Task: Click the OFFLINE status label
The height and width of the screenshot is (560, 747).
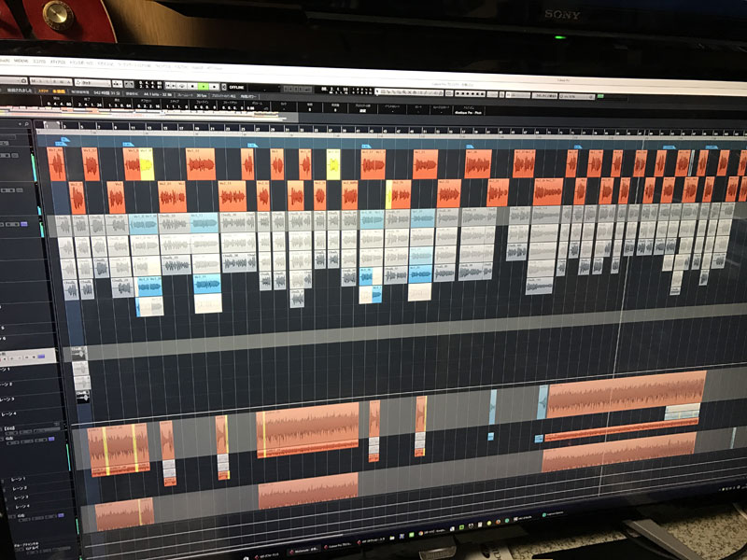Action: [x=237, y=87]
